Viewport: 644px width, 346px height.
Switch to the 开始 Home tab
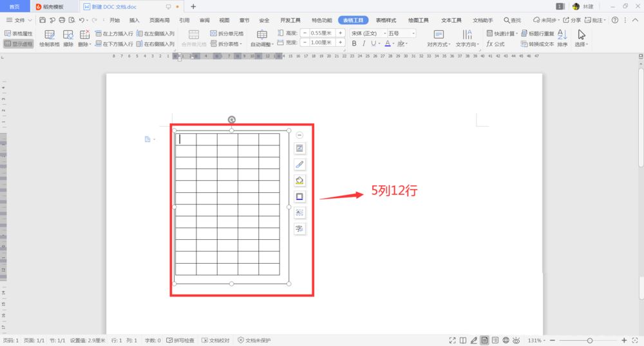click(x=115, y=20)
